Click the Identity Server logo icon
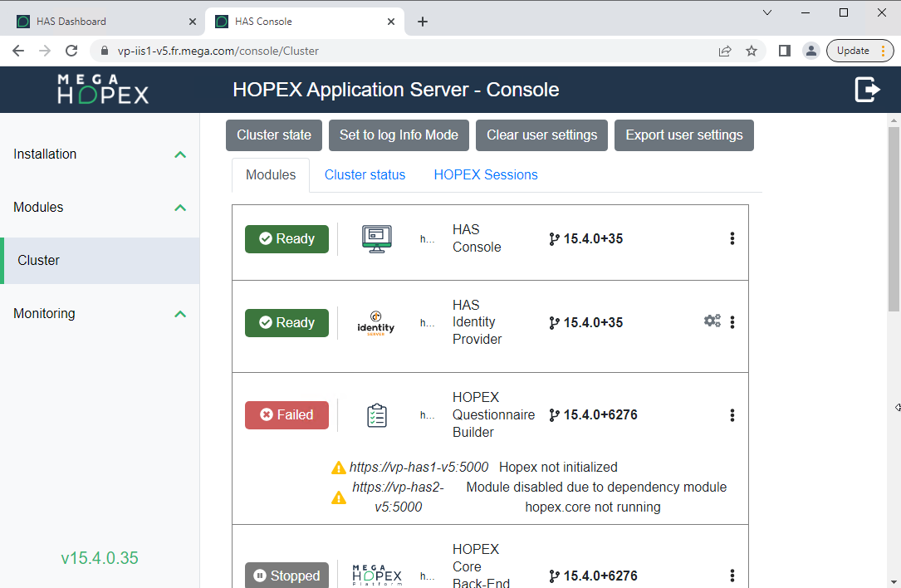 pyautogui.click(x=375, y=322)
